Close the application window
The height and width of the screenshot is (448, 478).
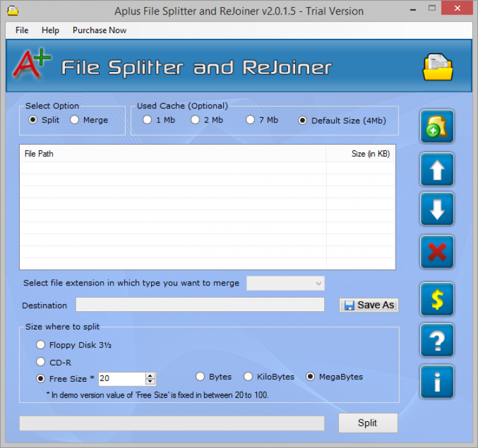pyautogui.click(x=457, y=8)
